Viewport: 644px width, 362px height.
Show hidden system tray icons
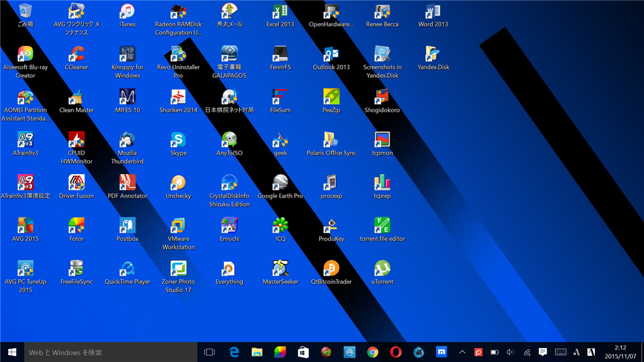point(462,352)
